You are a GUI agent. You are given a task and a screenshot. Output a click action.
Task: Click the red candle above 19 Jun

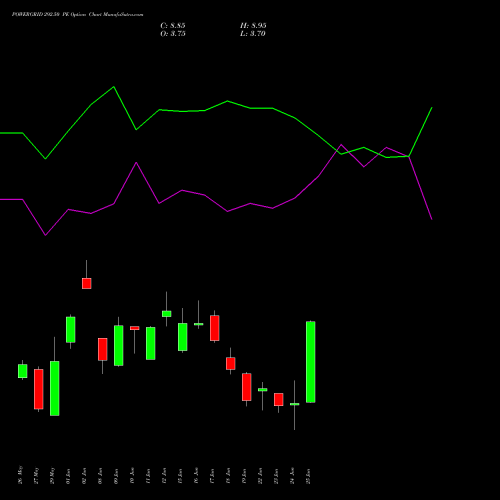[247, 387]
